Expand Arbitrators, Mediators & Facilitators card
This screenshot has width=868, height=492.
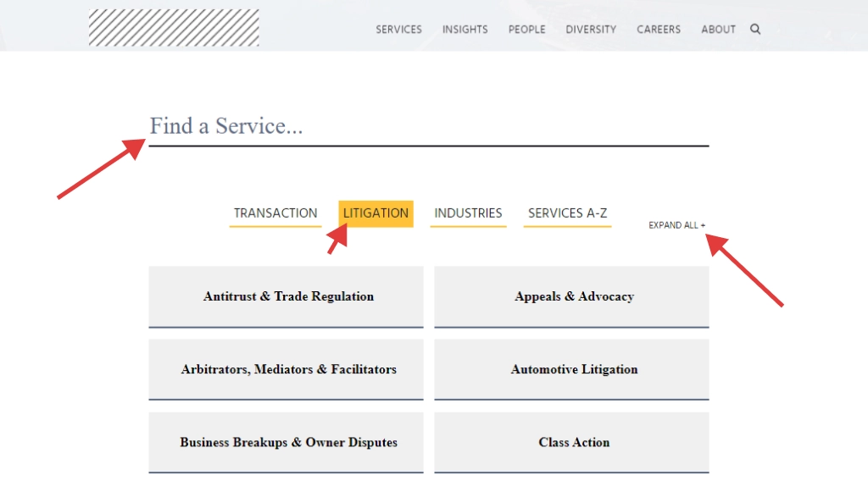[x=287, y=369]
